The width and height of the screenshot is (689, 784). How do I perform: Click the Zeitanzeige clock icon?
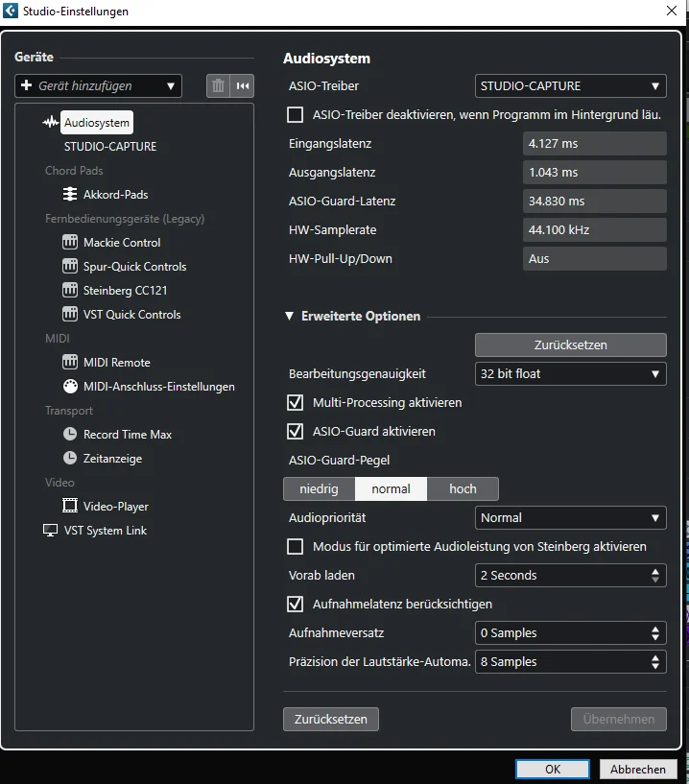(x=70, y=458)
